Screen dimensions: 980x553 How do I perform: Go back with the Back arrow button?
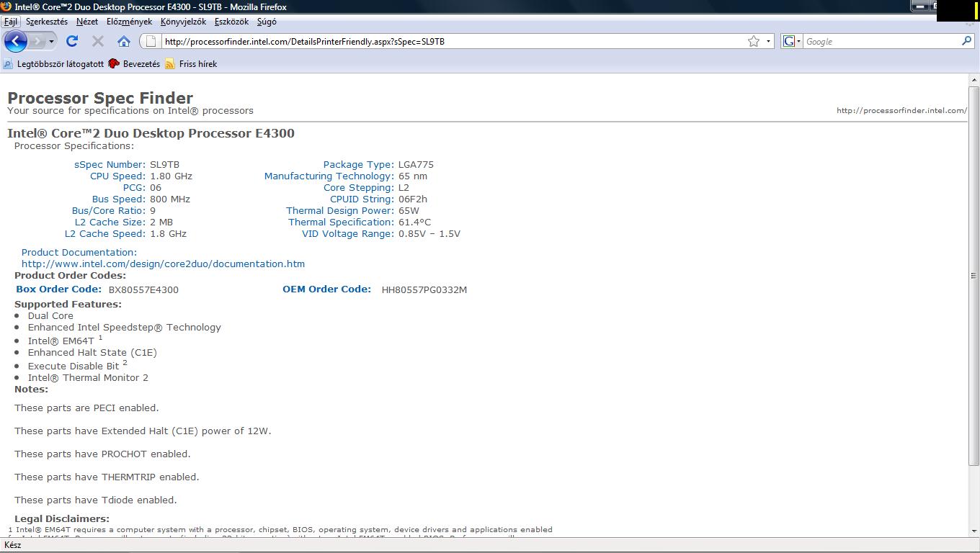click(x=15, y=41)
